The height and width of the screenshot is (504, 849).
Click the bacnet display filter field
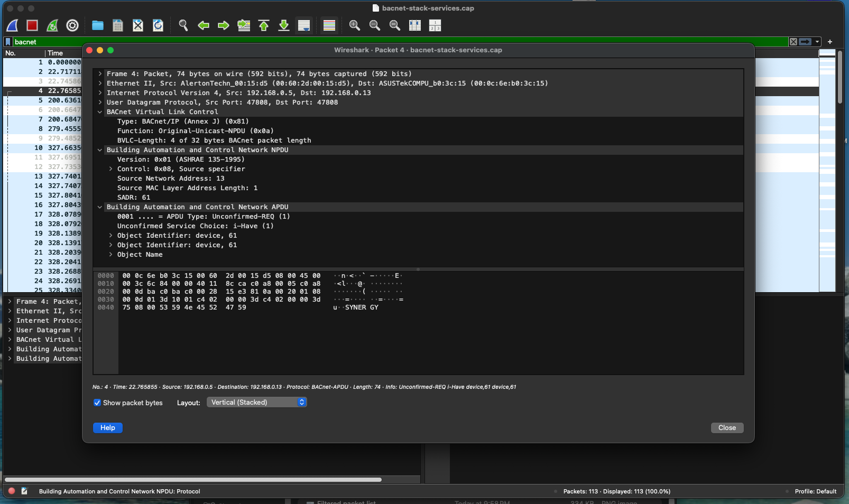[x=370, y=42]
